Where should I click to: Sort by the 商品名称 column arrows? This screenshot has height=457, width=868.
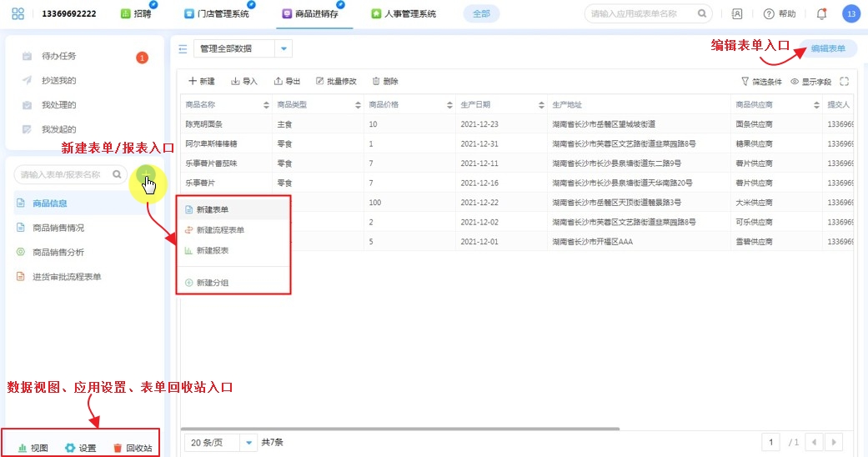(266, 105)
